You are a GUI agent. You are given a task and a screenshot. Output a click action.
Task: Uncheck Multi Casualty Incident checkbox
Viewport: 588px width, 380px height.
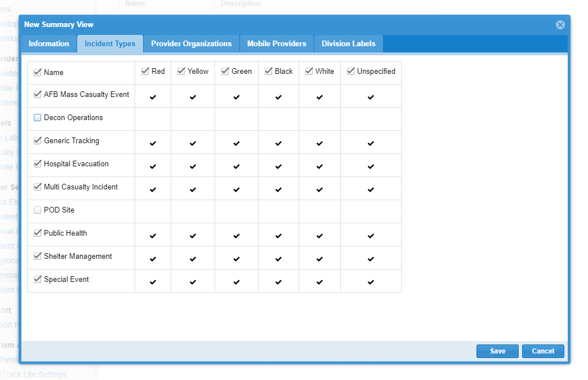point(38,187)
